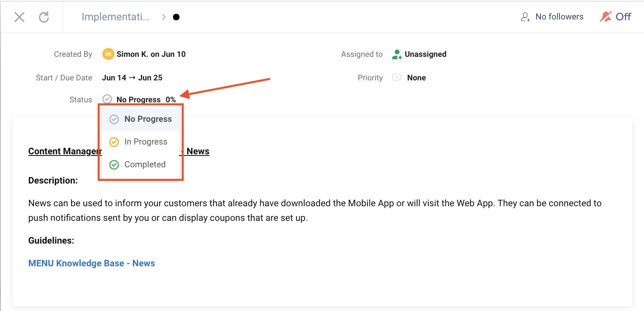Click the breadcrumb chevron arrow
This screenshot has height=311, width=644.
click(x=164, y=17)
